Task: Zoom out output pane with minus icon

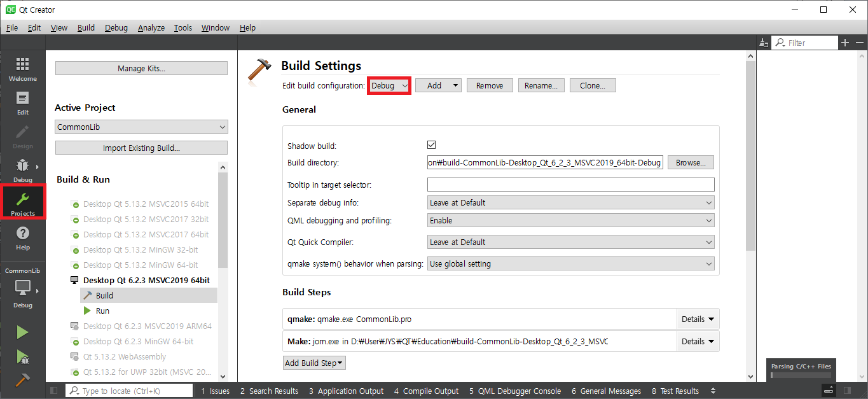Action: [x=860, y=43]
